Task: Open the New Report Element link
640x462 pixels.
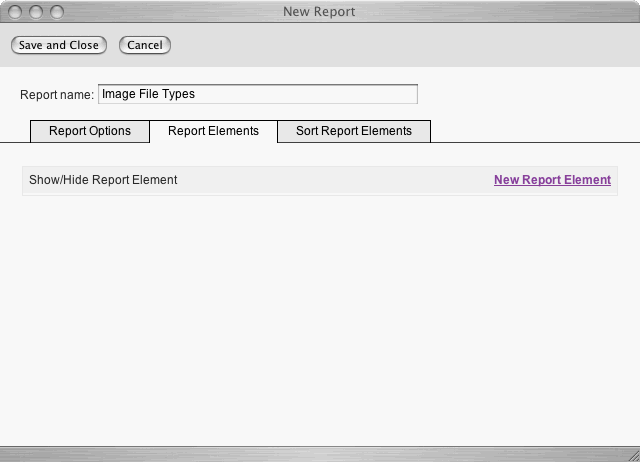Action: [552, 180]
